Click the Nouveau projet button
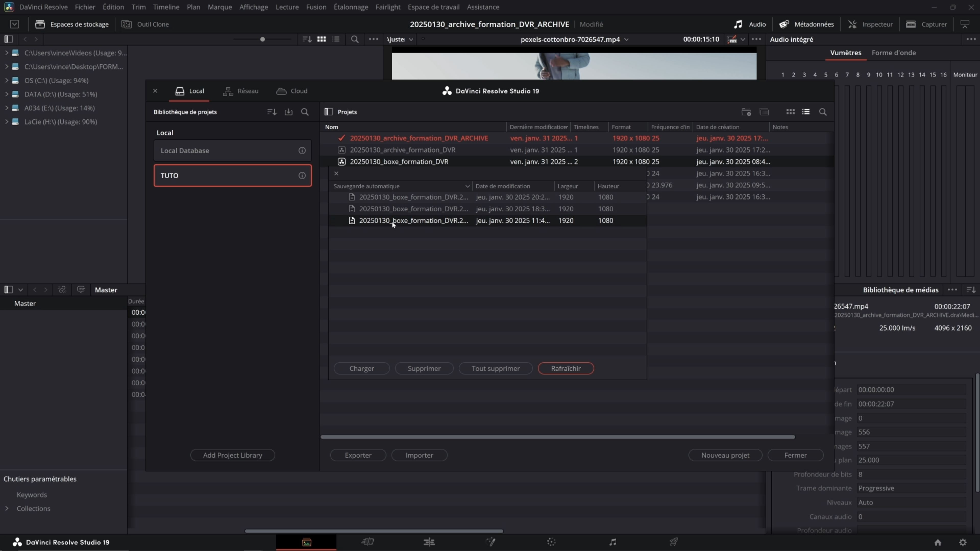Screen dimensions: 980x551 (725, 455)
